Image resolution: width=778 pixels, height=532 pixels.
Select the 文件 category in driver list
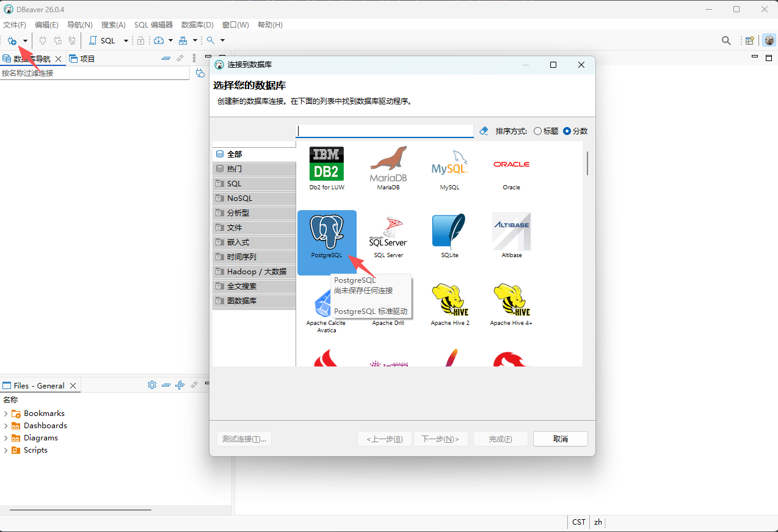click(x=254, y=227)
